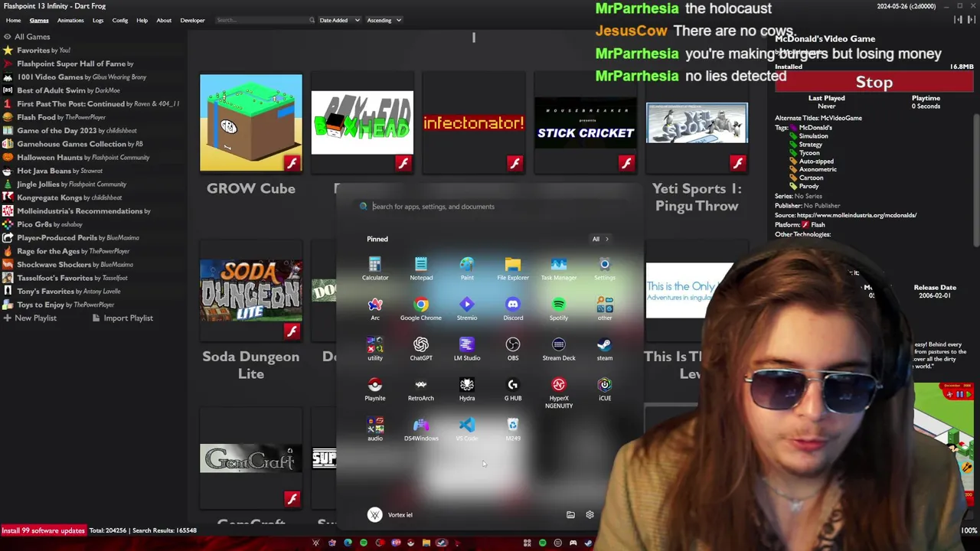The height and width of the screenshot is (551, 980).
Task: Open Flashpoint Config tab
Action: (120, 21)
